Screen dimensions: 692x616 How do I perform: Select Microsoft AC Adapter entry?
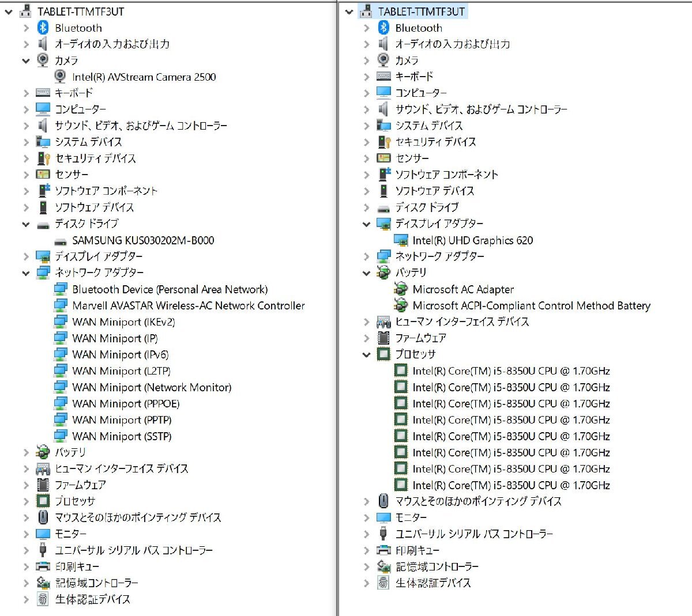tap(463, 289)
